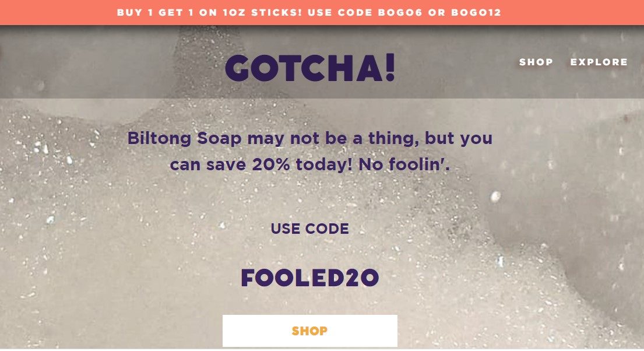The height and width of the screenshot is (351, 644).
Task: Click the GOTCHA! headline
Action: coord(310,69)
